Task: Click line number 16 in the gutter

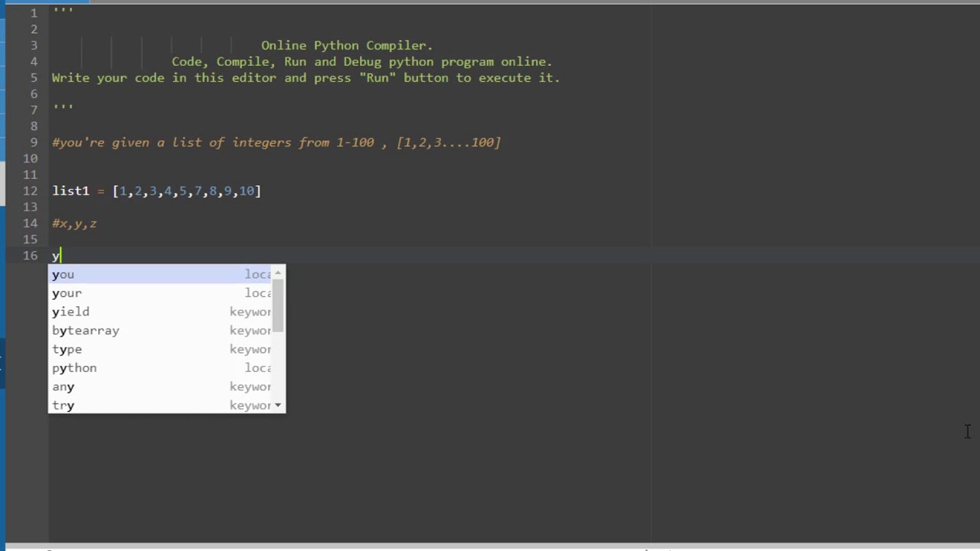Action: point(30,256)
